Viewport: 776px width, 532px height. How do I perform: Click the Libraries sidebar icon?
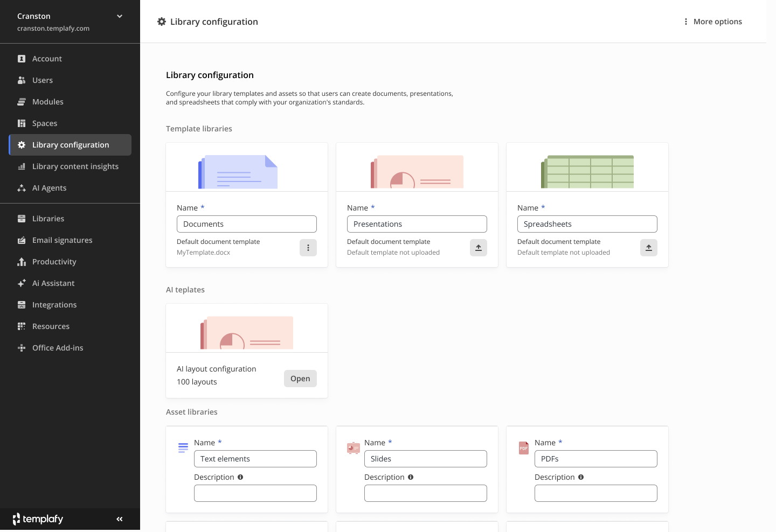22,219
